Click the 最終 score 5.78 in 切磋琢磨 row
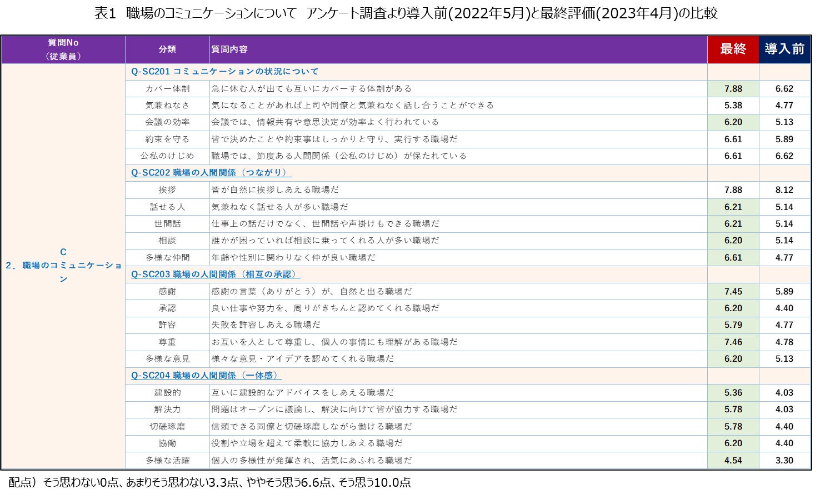Image resolution: width=820 pixels, height=504 pixels. (733, 427)
